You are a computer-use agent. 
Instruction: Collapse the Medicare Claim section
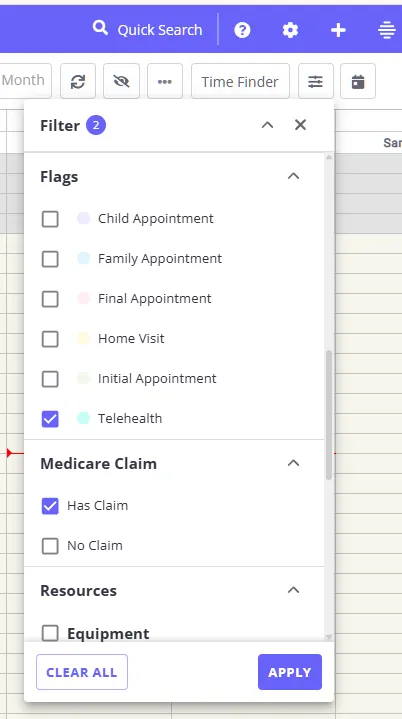pyautogui.click(x=293, y=463)
